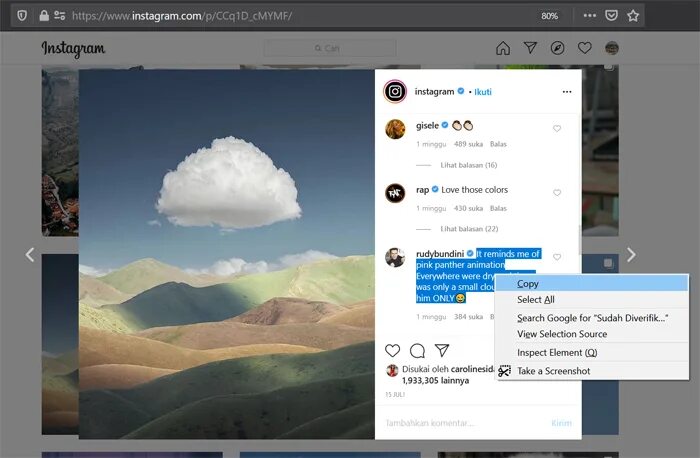Open the page actions three-dot menu

[x=590, y=16]
